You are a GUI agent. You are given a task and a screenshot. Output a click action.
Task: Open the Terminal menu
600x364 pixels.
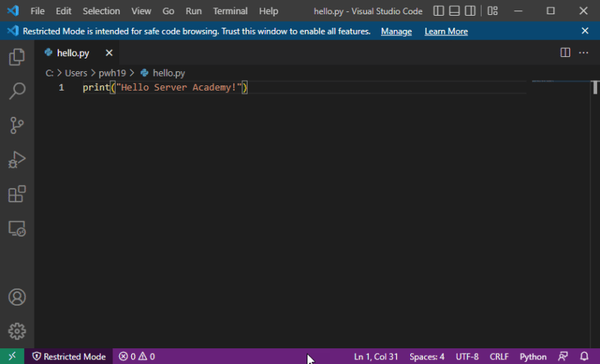point(229,11)
